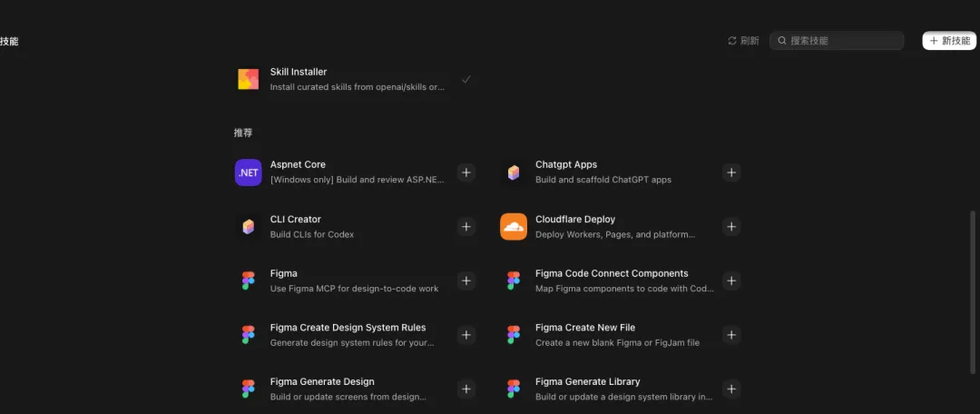Open the Figma skill title

284,273
